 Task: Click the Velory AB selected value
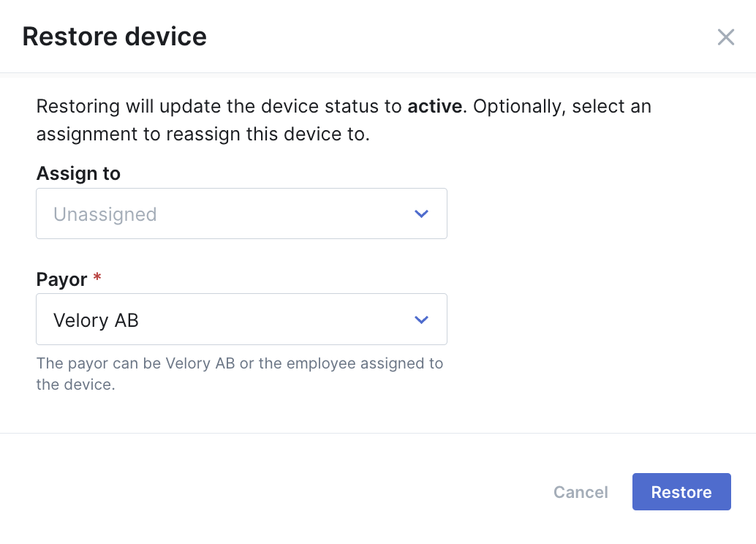point(96,320)
